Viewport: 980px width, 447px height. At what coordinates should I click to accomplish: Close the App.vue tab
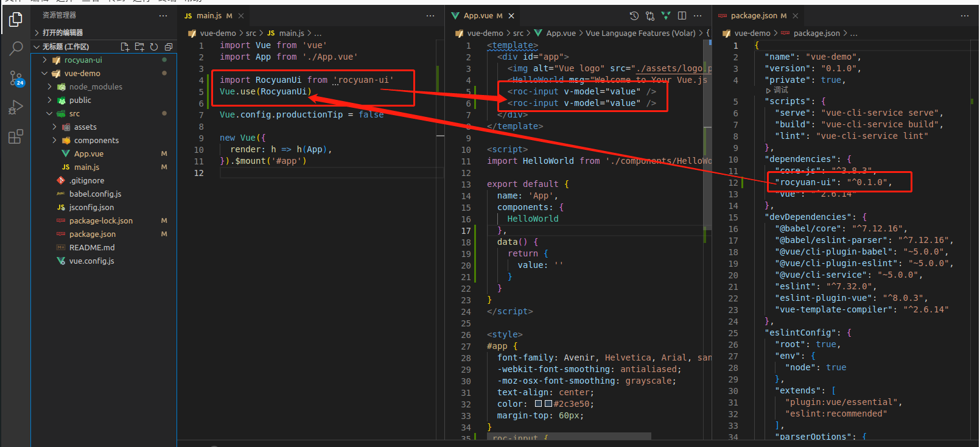511,16
